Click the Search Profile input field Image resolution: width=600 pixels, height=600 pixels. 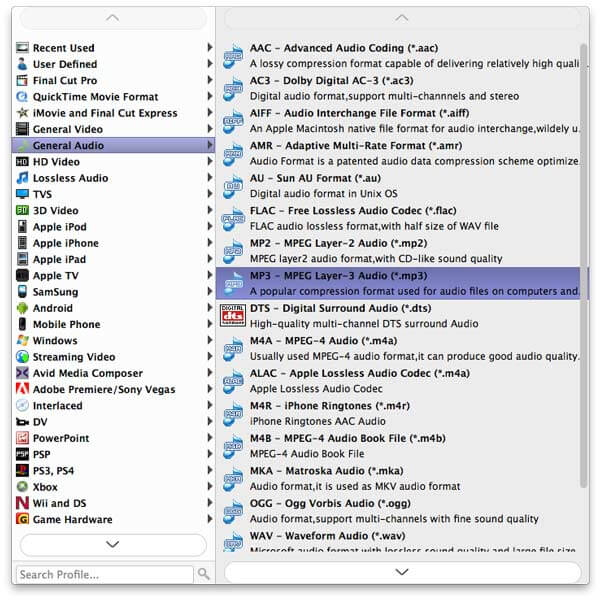pyautogui.click(x=104, y=574)
